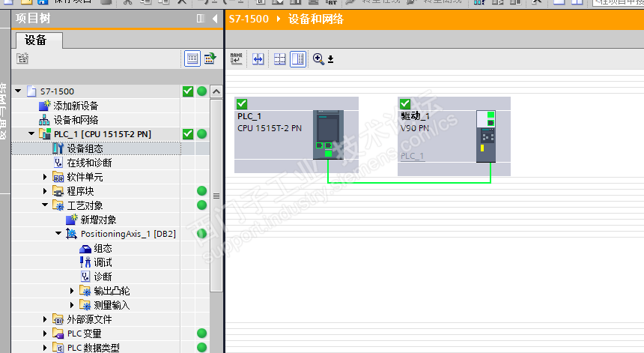Toggle the highlighted split-pane layout icon
Image resolution: width=644 pixels, height=353 pixels.
click(298, 58)
